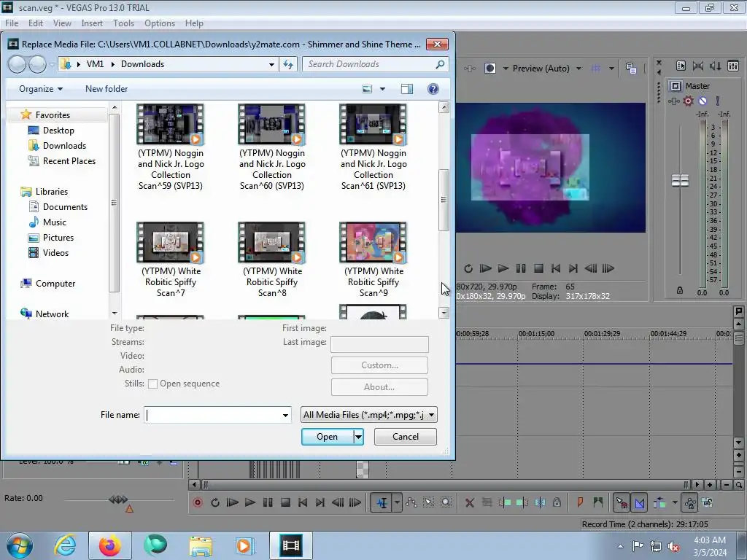Screen dimensions: 747x560
Task: Open the File name history dropdown
Action: click(x=285, y=415)
